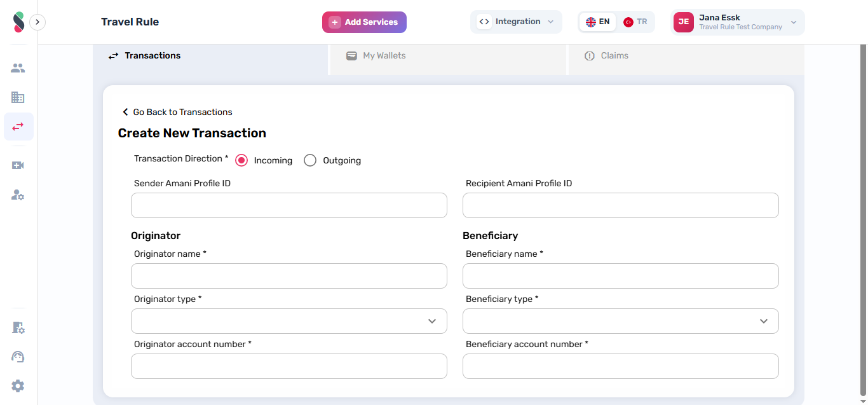Click the Travel Rule page title
This screenshot has height=405, width=868.
tap(130, 22)
